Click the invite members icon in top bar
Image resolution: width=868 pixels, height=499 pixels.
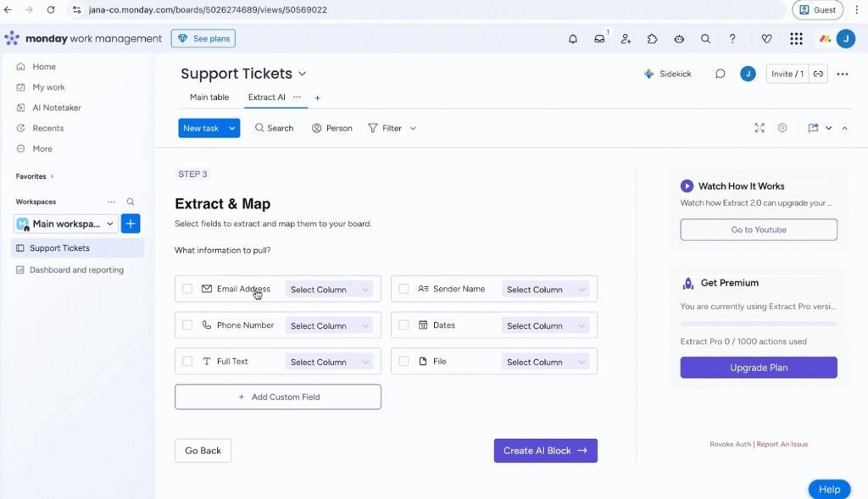click(626, 39)
